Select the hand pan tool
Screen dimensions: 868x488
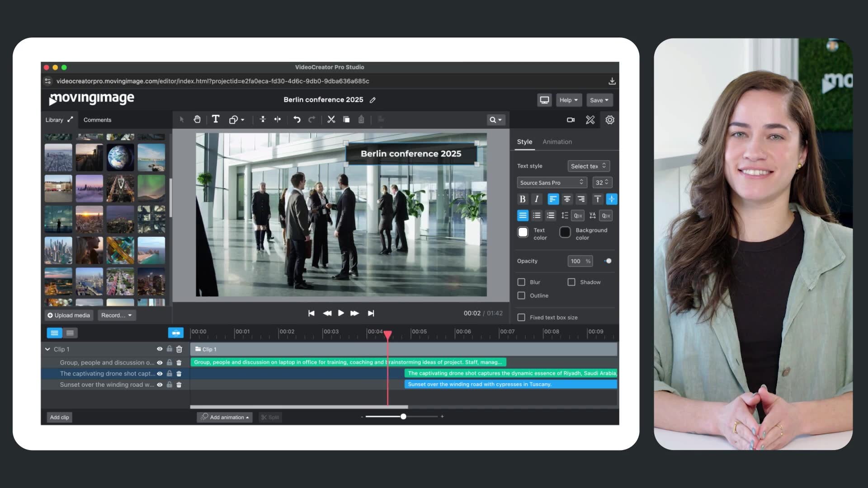197,119
